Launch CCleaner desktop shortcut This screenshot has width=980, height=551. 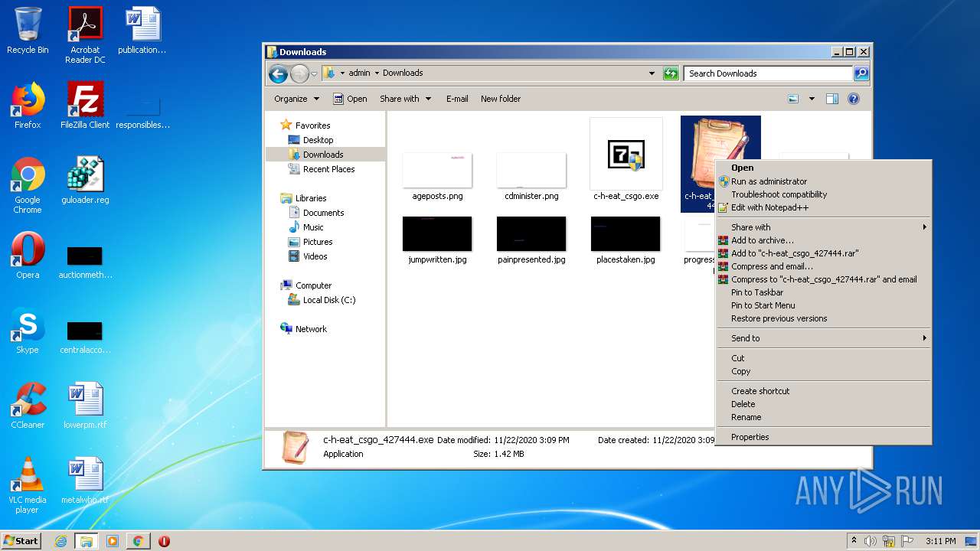pyautogui.click(x=28, y=406)
